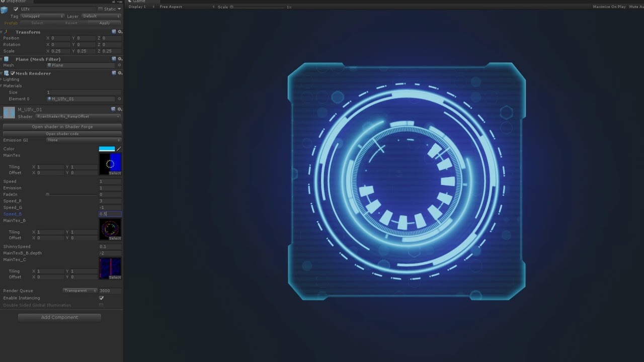Open the Mesh Renderer settings gear icon
This screenshot has width=644, height=362.
coord(119,73)
